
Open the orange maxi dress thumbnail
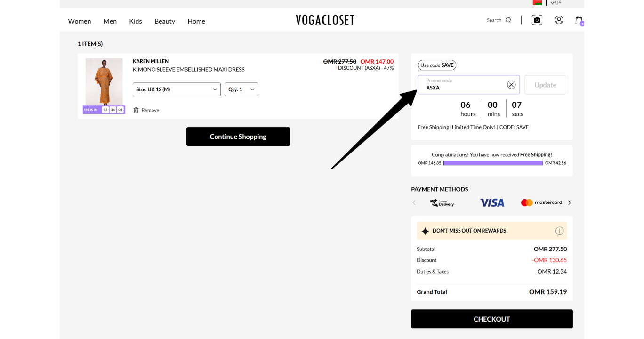coord(104,82)
